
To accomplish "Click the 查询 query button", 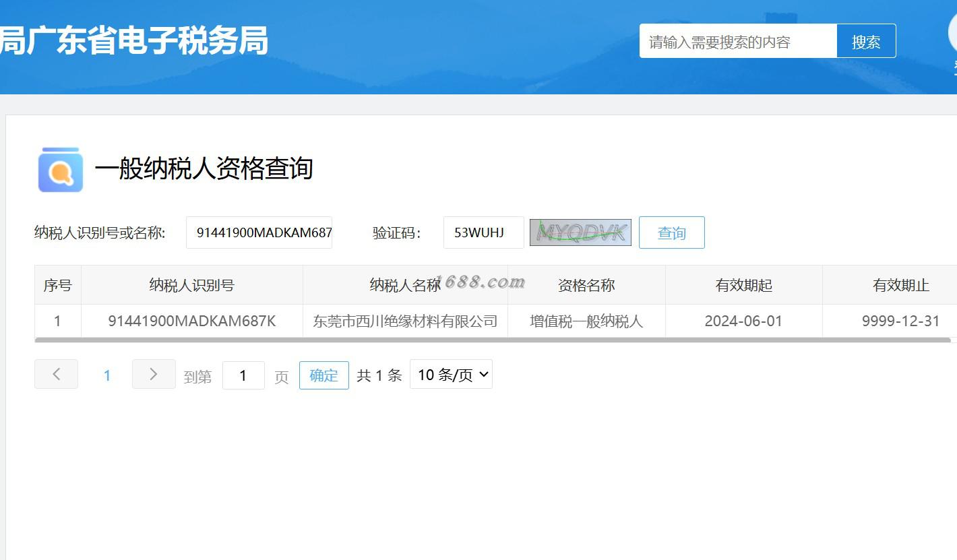I will [672, 232].
